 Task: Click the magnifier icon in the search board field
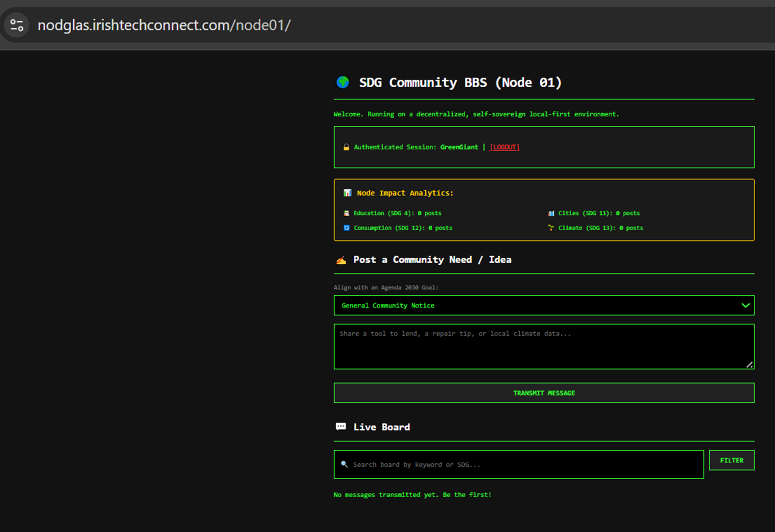(x=344, y=464)
